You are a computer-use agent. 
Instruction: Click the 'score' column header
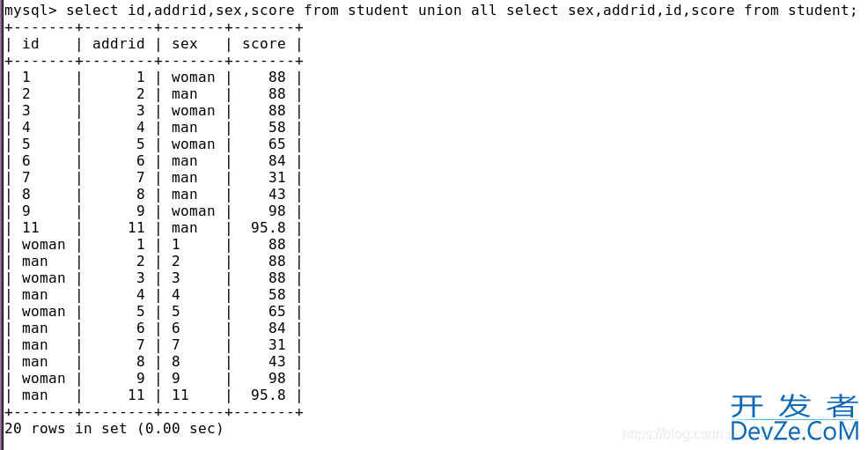tap(264, 44)
